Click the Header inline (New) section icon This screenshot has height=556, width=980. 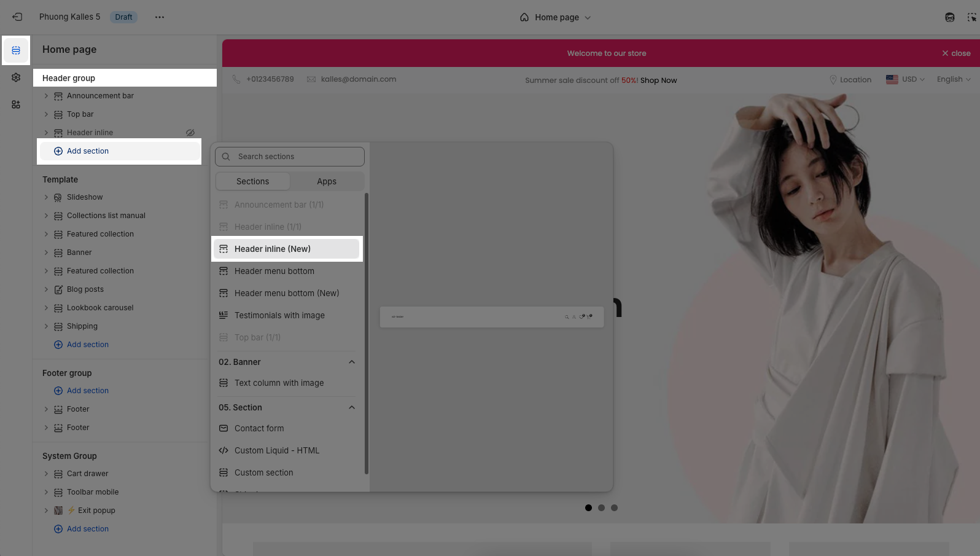point(224,249)
